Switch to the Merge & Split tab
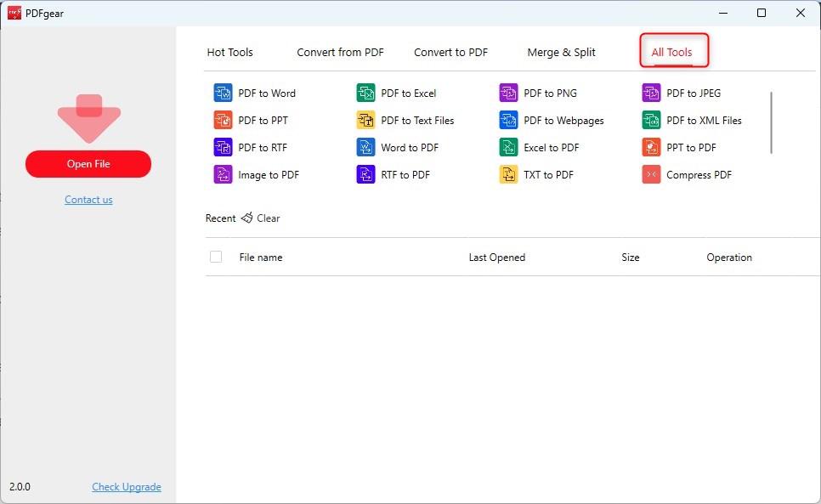Viewport: 821px width, 504px height. pyautogui.click(x=561, y=52)
